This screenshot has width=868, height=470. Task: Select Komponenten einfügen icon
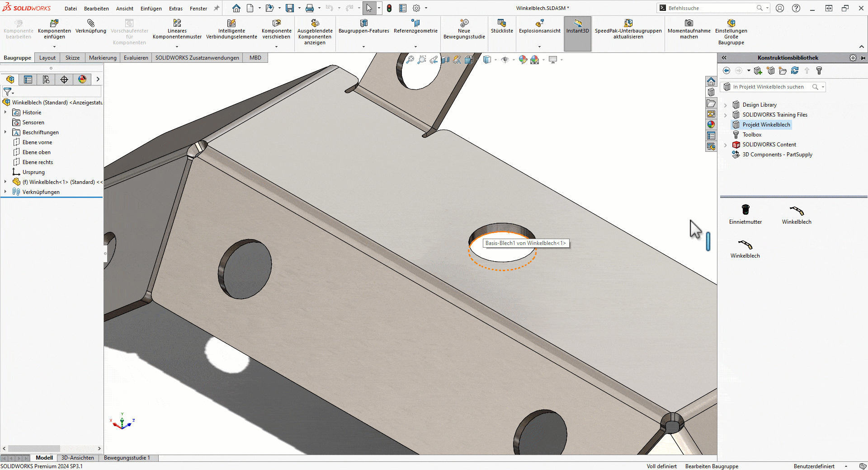(x=54, y=23)
